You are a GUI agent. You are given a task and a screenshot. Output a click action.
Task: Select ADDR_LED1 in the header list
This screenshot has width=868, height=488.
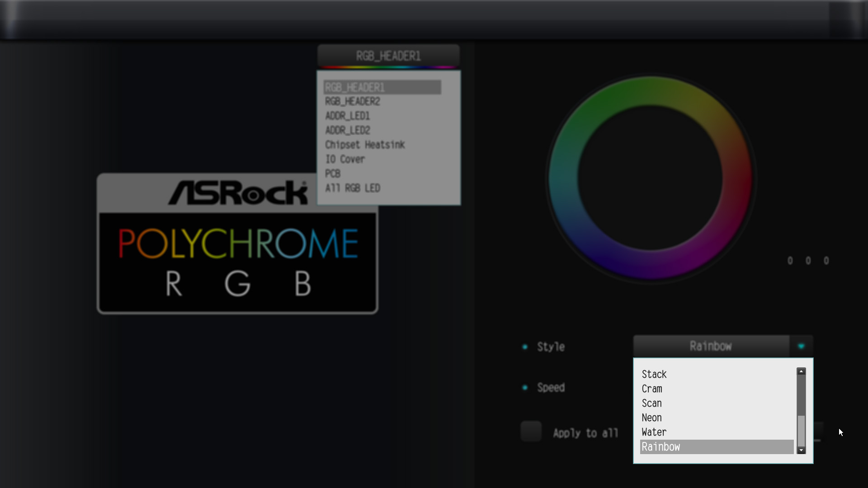coord(347,116)
